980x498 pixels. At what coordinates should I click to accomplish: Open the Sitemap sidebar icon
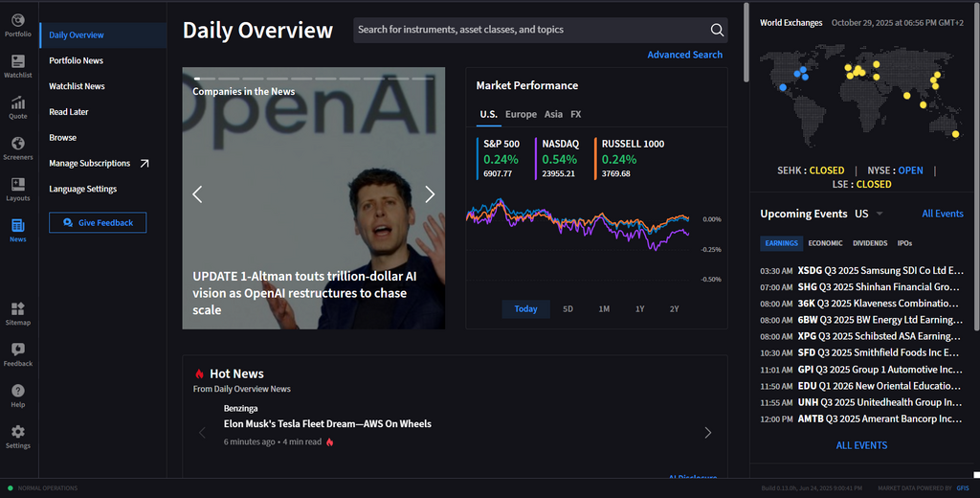[x=18, y=313]
